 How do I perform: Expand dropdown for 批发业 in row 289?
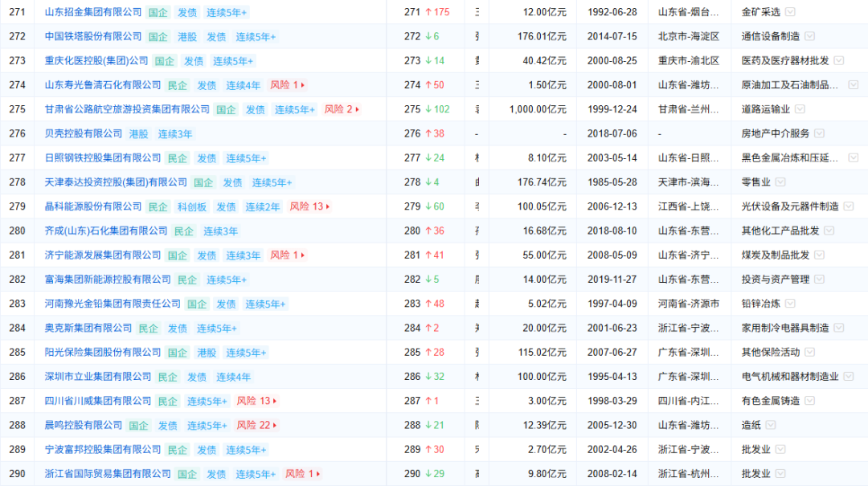point(780,450)
